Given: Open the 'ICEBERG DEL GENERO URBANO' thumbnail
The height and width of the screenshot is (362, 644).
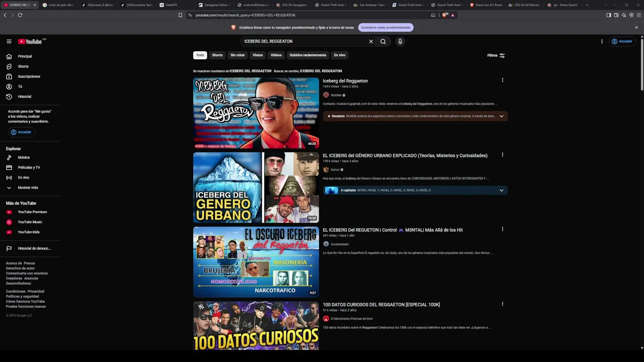Looking at the screenshot, I should [256, 188].
